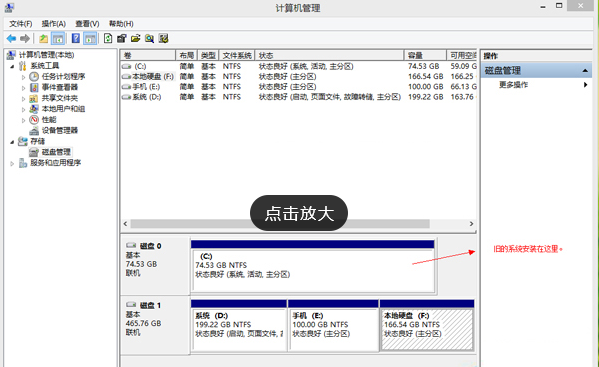Collapse the 磁盘管理 actions section arrow
The image size is (599, 367).
click(585, 71)
